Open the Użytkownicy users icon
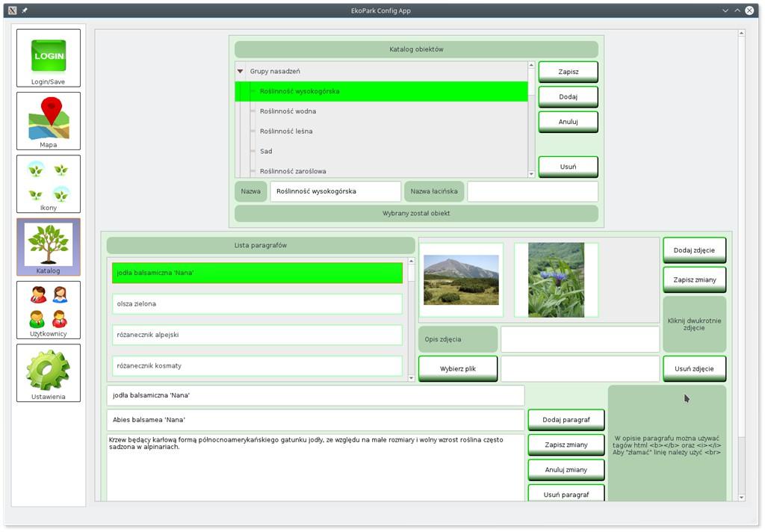This screenshot has width=765, height=532. point(49,310)
